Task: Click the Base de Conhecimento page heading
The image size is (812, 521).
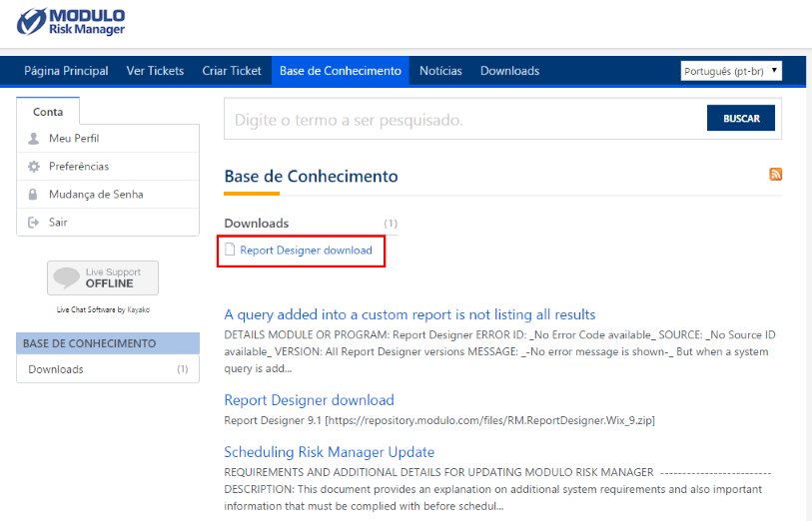Action: click(x=311, y=177)
